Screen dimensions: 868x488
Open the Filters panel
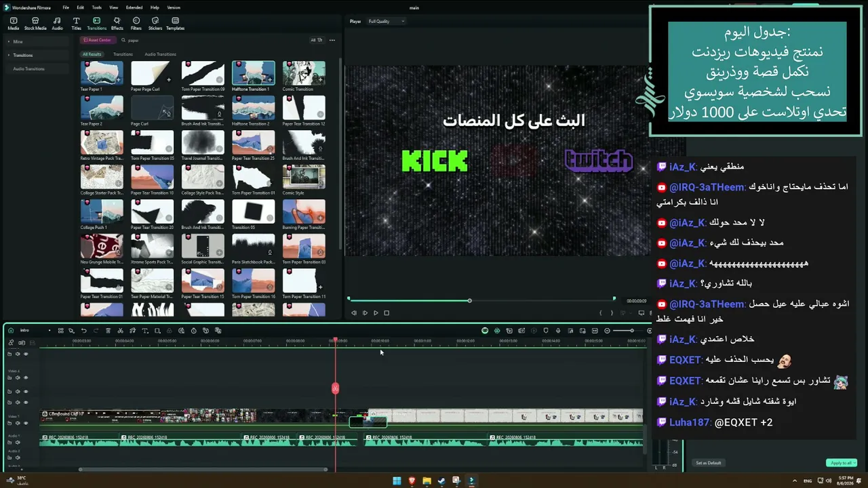(x=136, y=24)
